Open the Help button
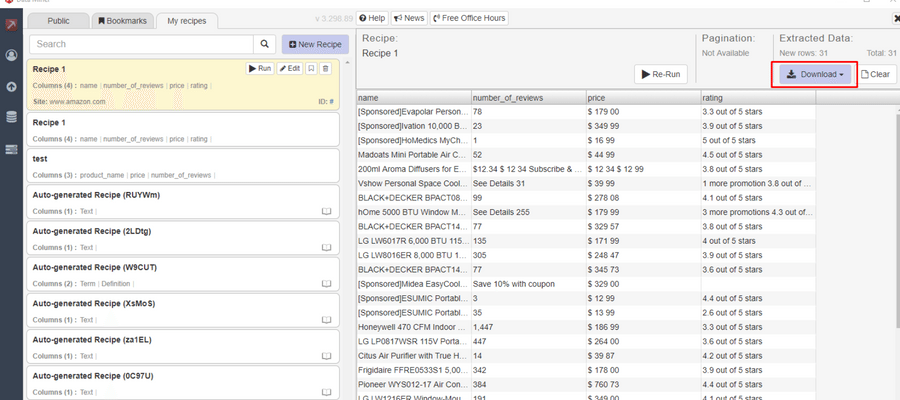The image size is (900, 400). pos(372,18)
